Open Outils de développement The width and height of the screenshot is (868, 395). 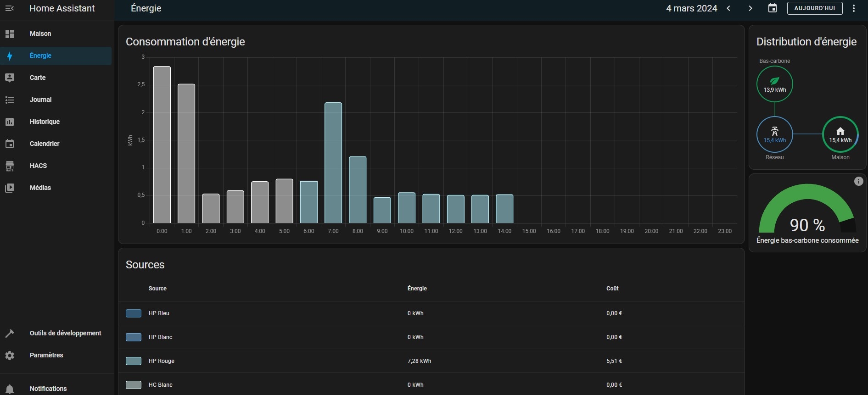tap(65, 333)
